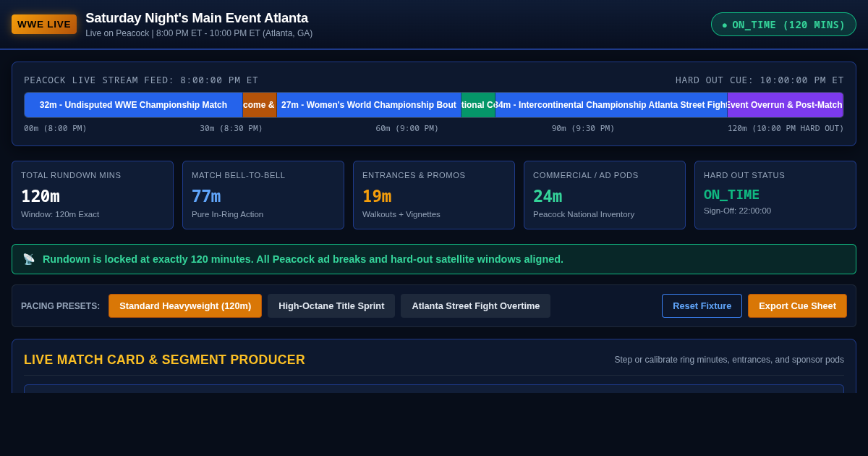Open the Entrances & Promos 19m card
The height and width of the screenshot is (456, 868).
434,195
